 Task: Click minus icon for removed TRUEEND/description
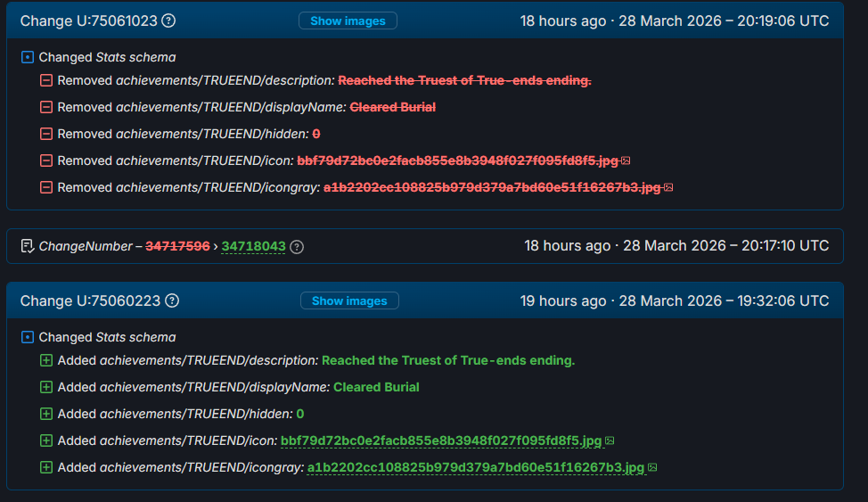[46, 80]
